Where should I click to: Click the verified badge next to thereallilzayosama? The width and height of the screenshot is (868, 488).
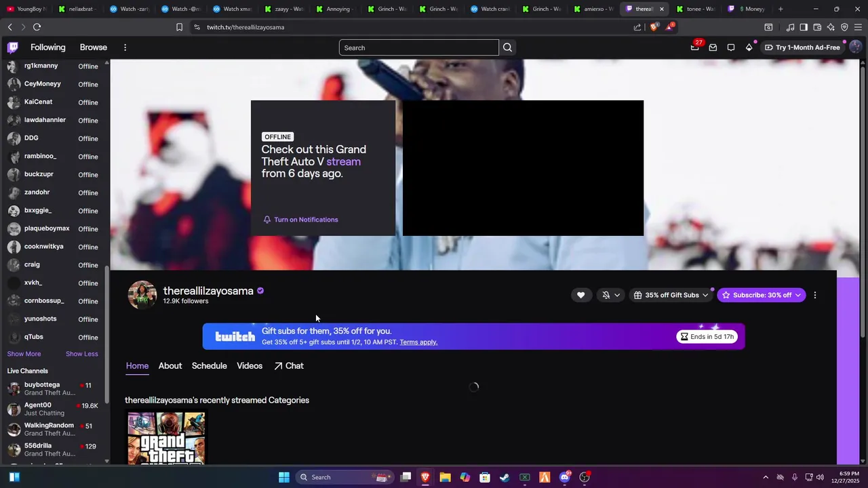pyautogui.click(x=260, y=291)
